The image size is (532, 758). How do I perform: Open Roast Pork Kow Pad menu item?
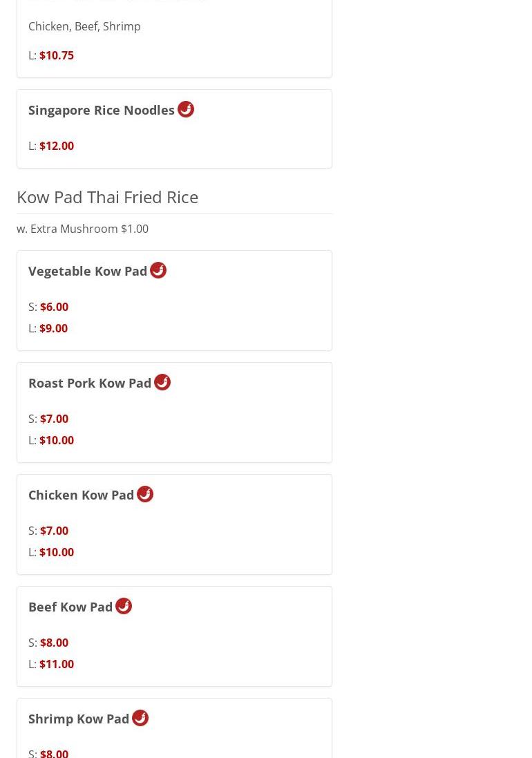point(90,383)
